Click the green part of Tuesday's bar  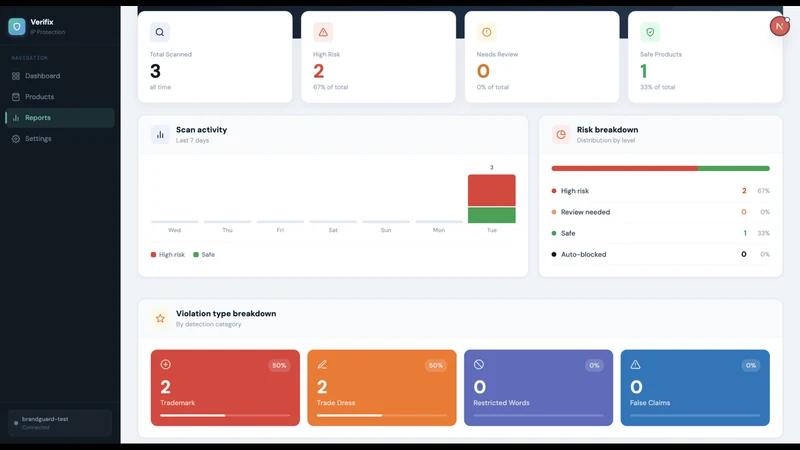492,215
